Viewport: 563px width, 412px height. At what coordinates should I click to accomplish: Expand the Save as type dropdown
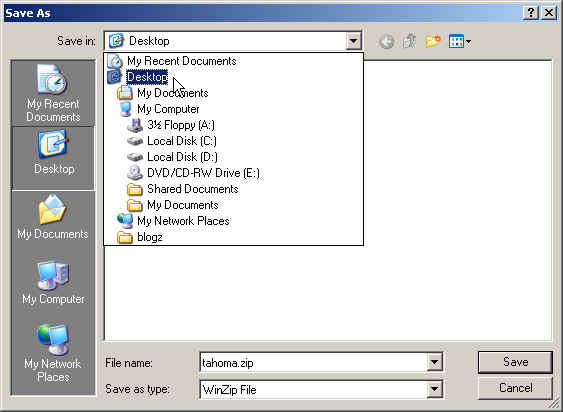click(434, 389)
